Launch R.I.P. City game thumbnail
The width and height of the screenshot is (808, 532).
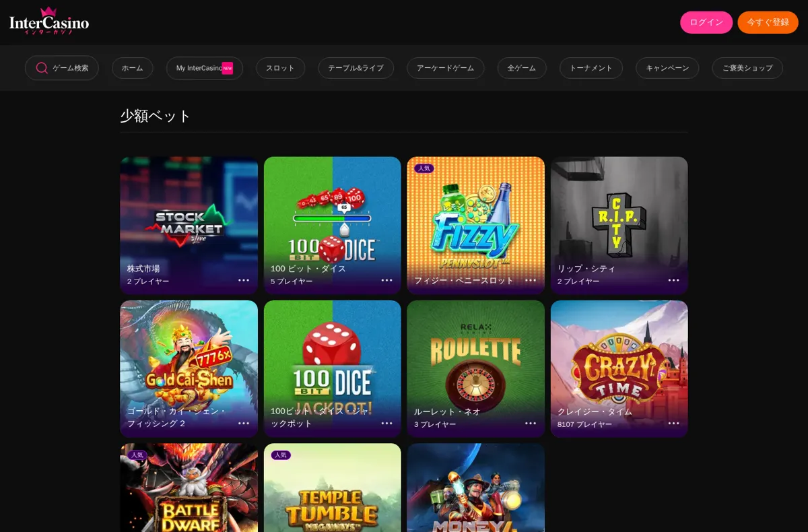[x=619, y=225]
